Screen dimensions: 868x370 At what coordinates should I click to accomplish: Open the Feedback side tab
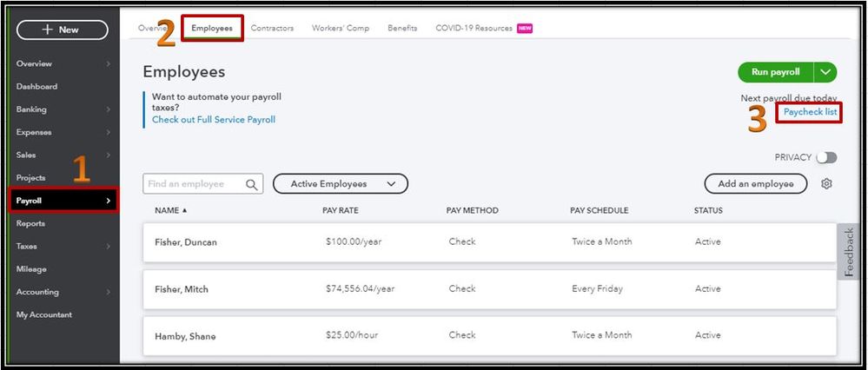point(849,252)
